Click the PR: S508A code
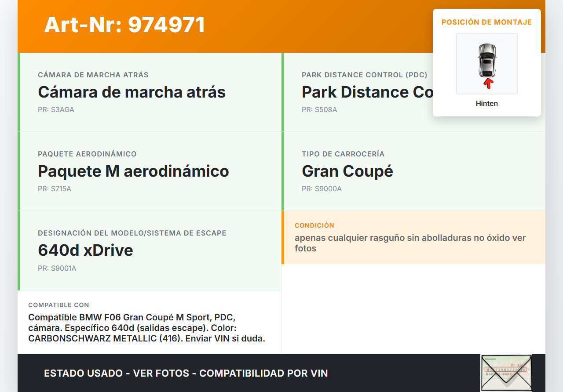 tap(319, 110)
